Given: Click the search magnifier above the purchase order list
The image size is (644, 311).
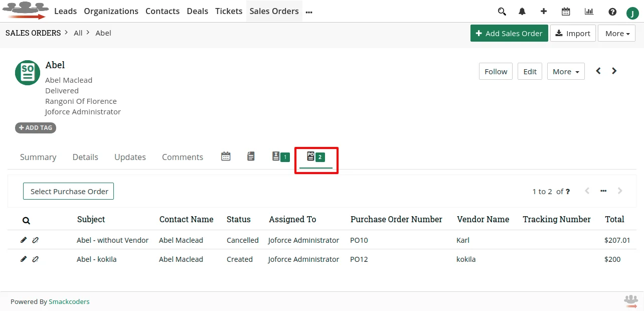Looking at the screenshot, I should pyautogui.click(x=26, y=220).
